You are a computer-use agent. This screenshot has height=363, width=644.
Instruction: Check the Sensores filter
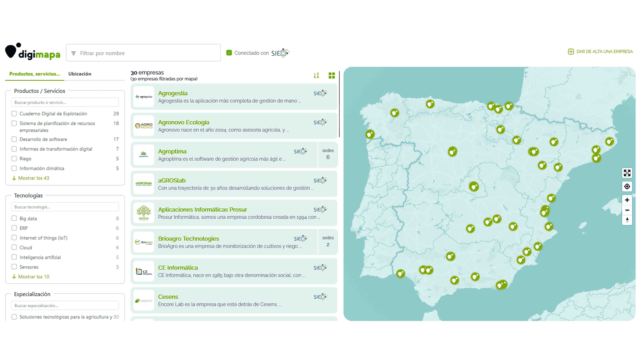click(x=14, y=267)
